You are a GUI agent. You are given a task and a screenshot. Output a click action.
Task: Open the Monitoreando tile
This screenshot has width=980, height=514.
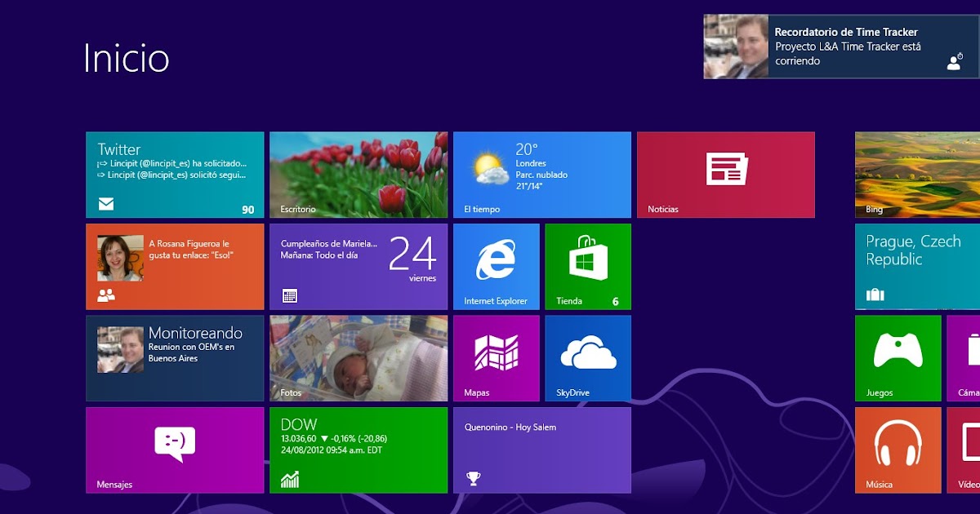click(175, 358)
